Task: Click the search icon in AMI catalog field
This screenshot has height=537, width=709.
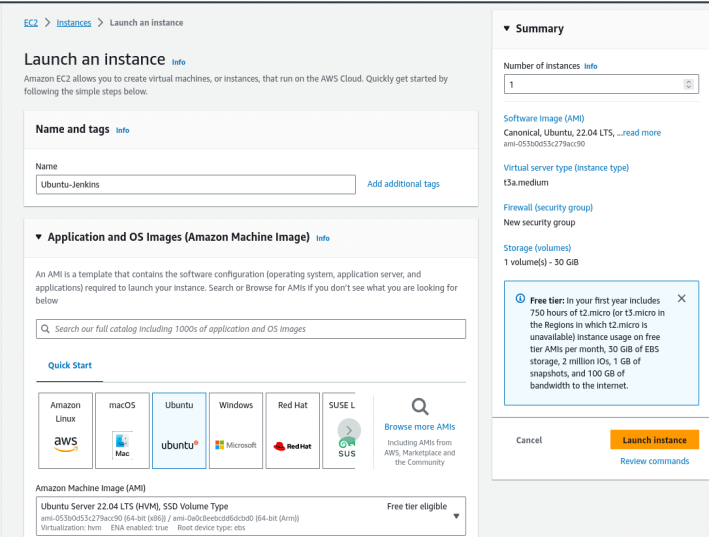Action: (45, 329)
